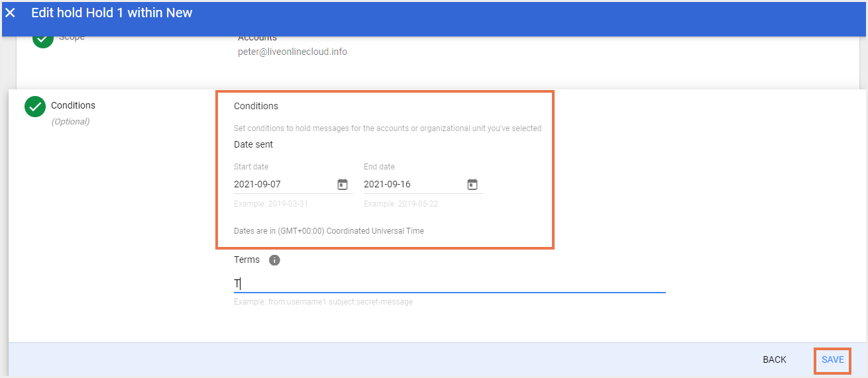Focus the Terms text input
The image size is (868, 378).
tap(449, 283)
